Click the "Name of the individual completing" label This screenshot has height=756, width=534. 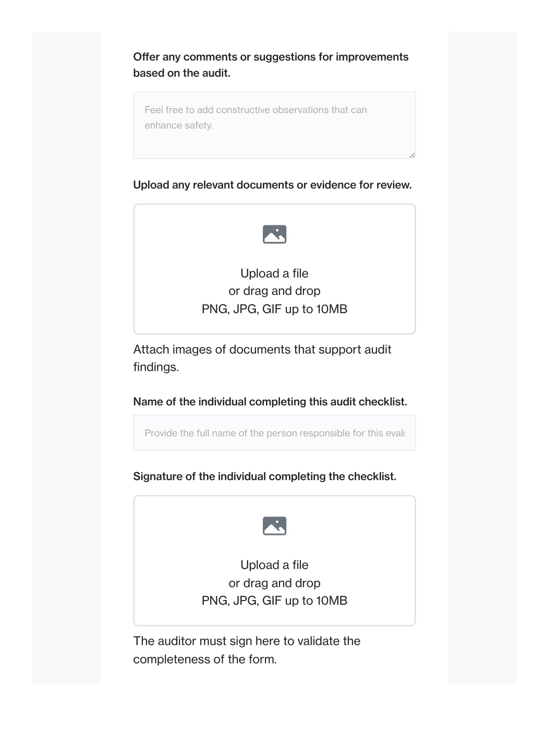click(x=270, y=402)
